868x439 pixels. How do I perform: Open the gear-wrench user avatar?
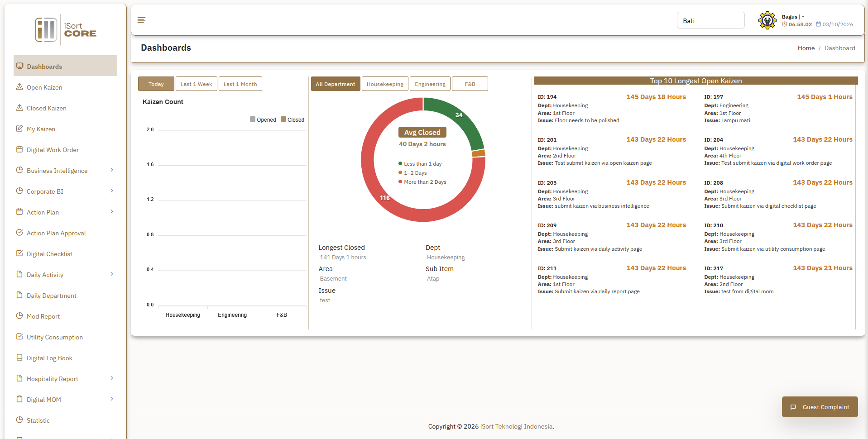[767, 20]
